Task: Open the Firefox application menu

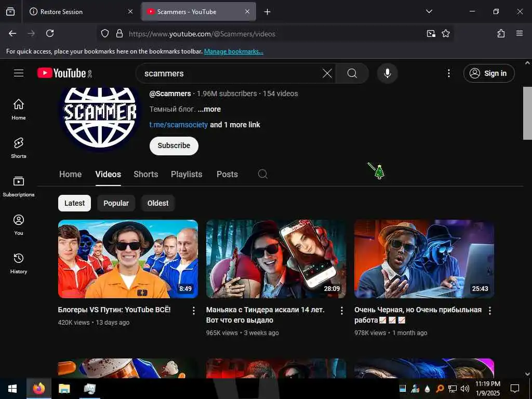Action: (520, 33)
